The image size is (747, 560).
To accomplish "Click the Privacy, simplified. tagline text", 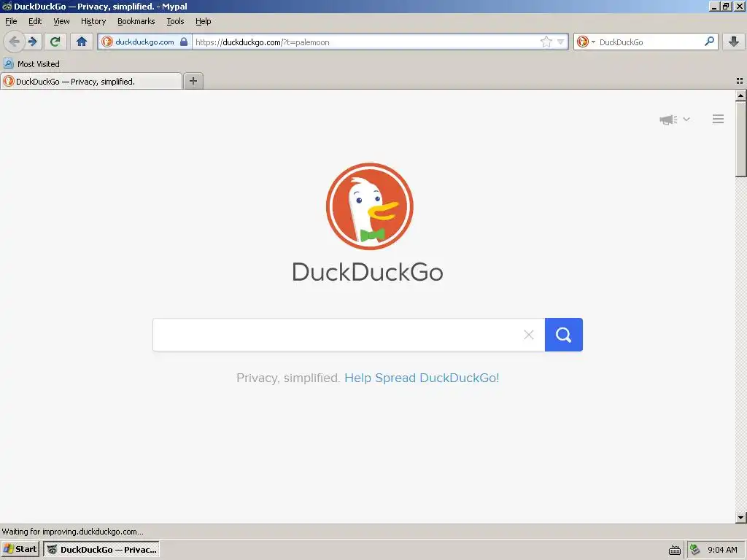I will [288, 378].
